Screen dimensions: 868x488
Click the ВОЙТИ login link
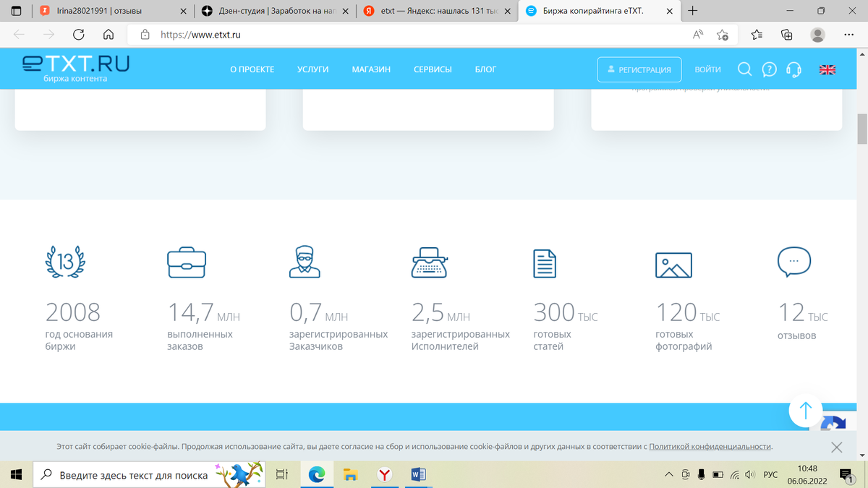[x=707, y=69]
